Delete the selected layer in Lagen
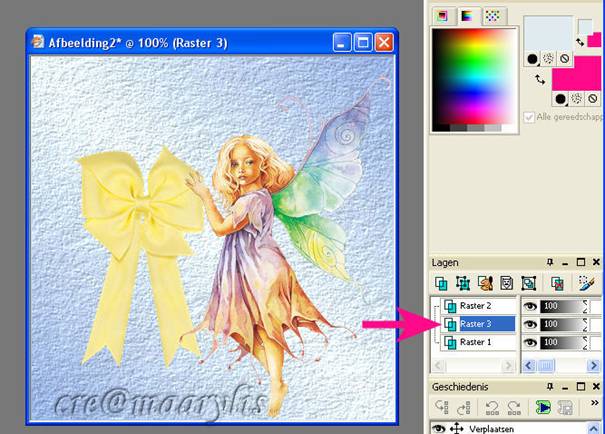The width and height of the screenshot is (605, 434). pyautogui.click(x=557, y=284)
